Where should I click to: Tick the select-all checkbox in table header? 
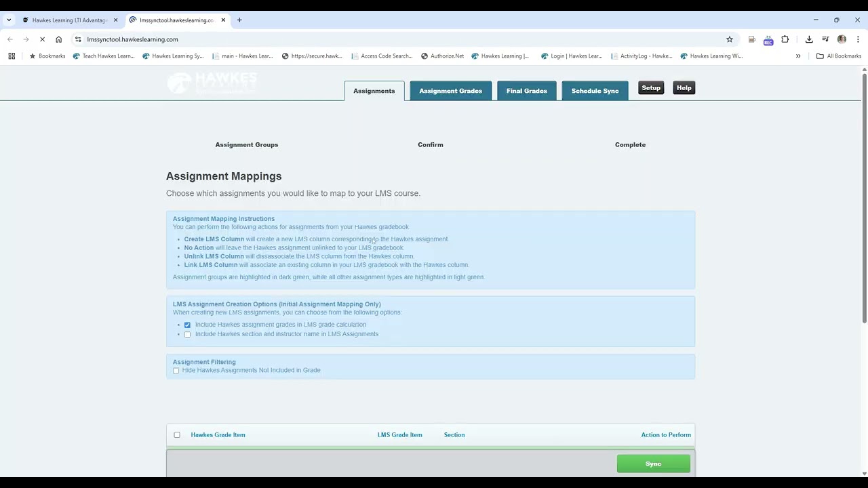(177, 435)
